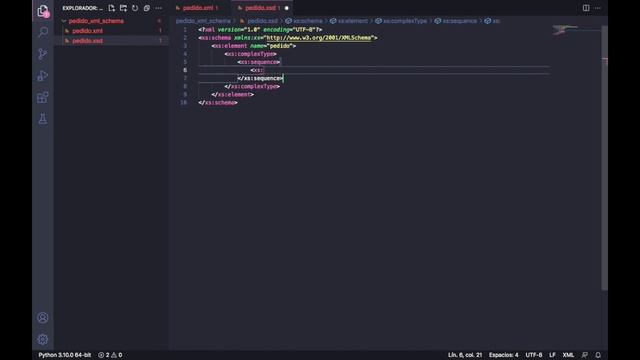The image size is (640, 360).
Task: Place cursor on the xml version declaration line
Action: tap(260, 29)
